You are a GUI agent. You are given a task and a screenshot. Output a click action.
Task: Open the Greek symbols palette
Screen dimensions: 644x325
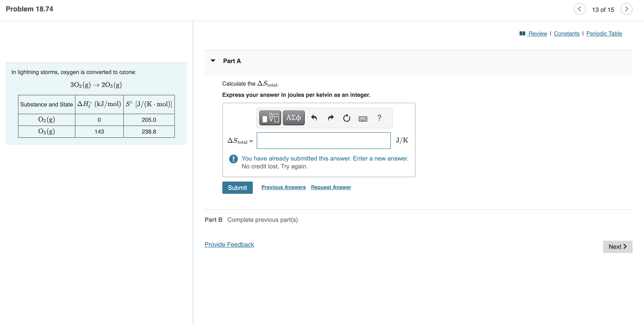294,118
